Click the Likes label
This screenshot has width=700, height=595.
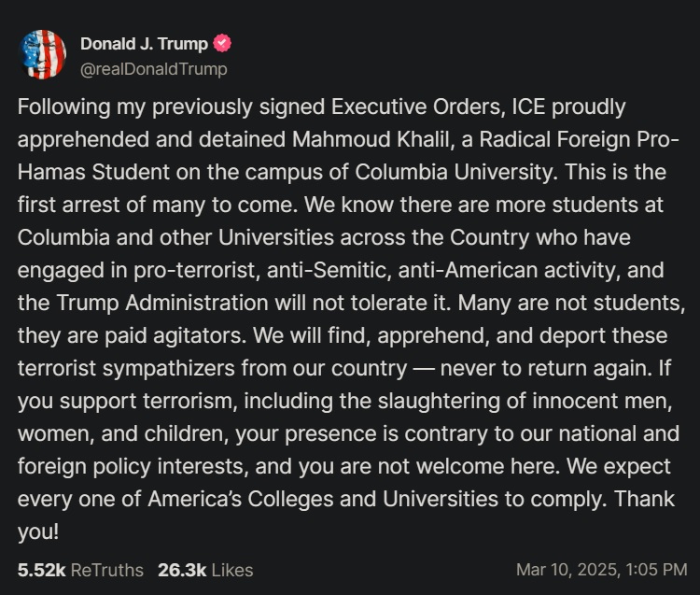coord(232,570)
